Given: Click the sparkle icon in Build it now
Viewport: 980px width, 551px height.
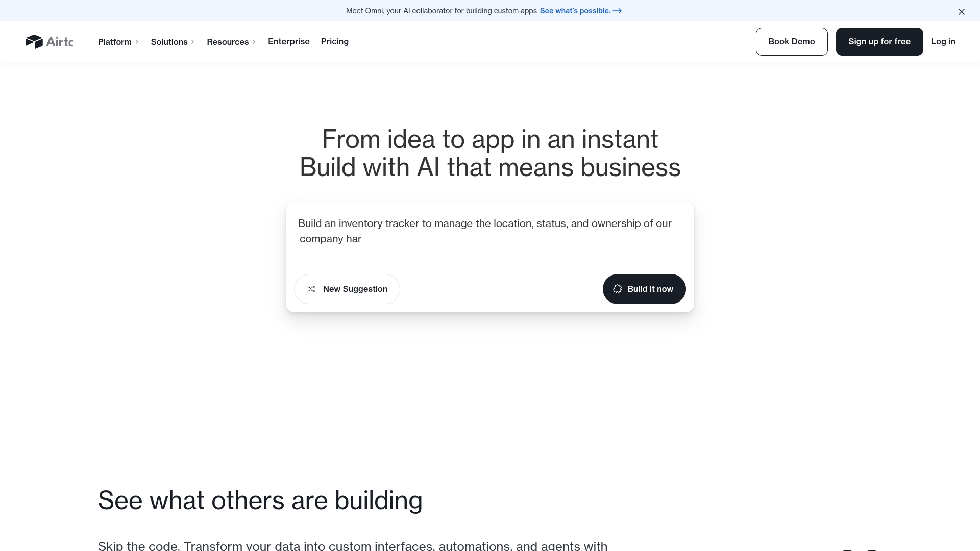Looking at the screenshot, I should pyautogui.click(x=618, y=289).
